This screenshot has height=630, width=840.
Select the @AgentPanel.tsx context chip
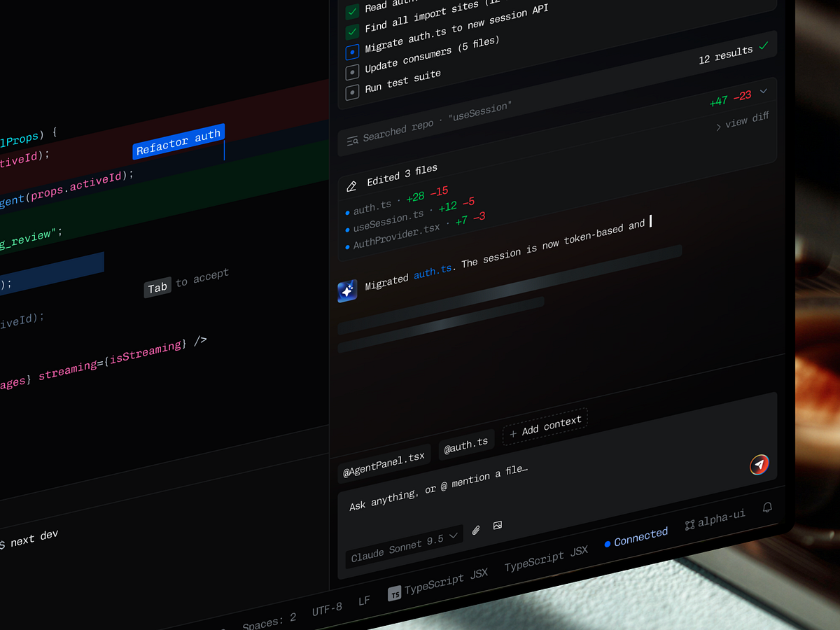[x=384, y=464]
